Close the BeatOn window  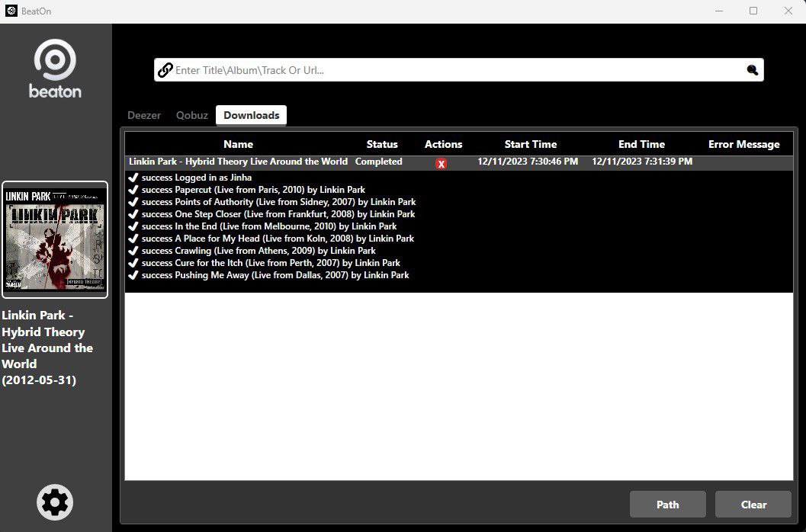(x=788, y=11)
